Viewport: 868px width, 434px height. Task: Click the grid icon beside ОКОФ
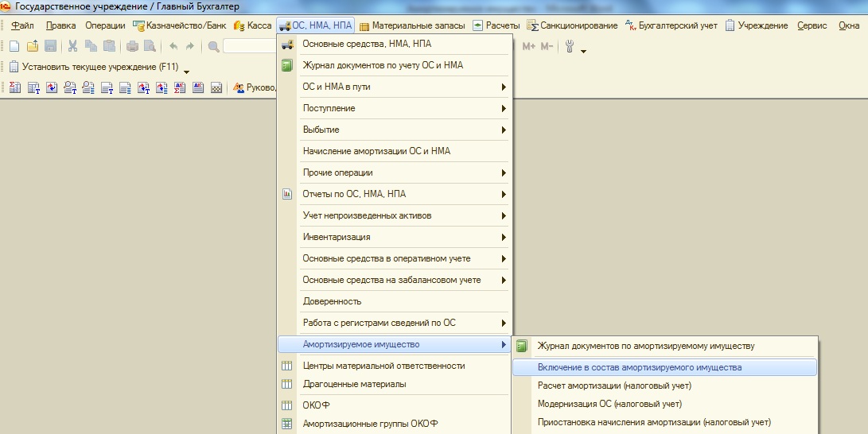(287, 405)
